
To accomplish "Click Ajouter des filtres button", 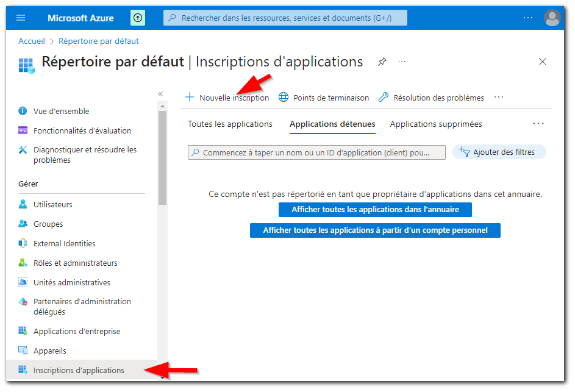I will [x=499, y=152].
